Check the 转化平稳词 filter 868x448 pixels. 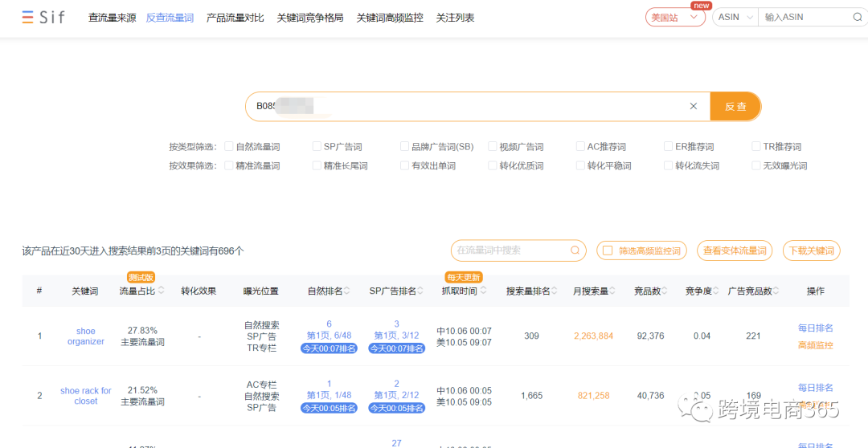580,165
